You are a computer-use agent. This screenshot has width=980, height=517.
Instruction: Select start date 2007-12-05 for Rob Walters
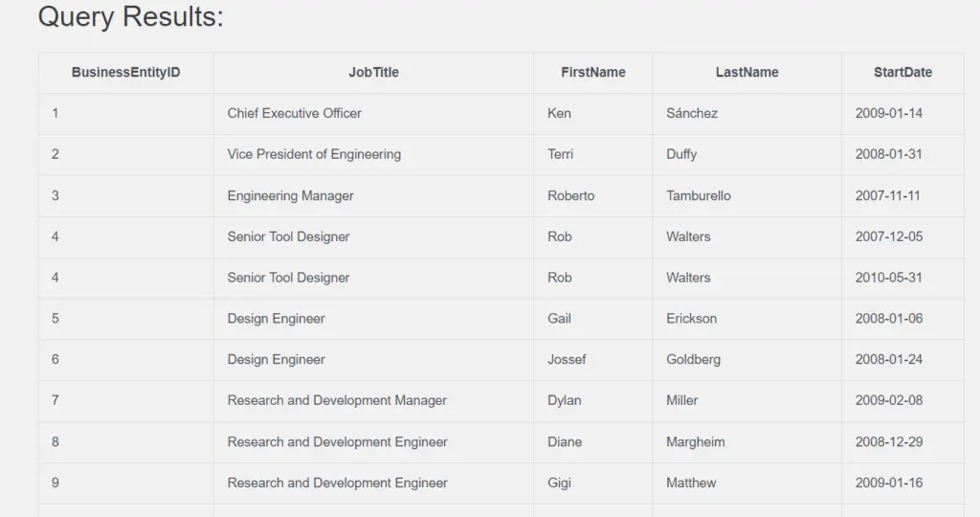889,236
